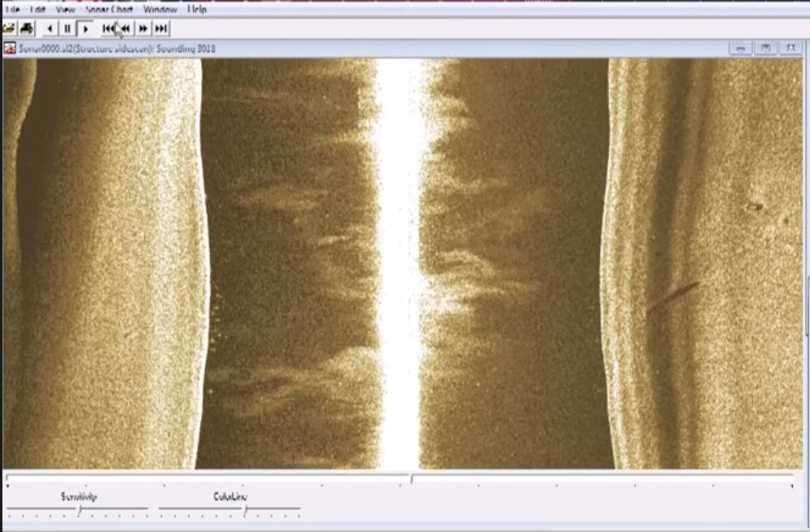Click the Sonar0000.sl2 document icon in title bar
This screenshot has height=532, width=810.
[10, 49]
